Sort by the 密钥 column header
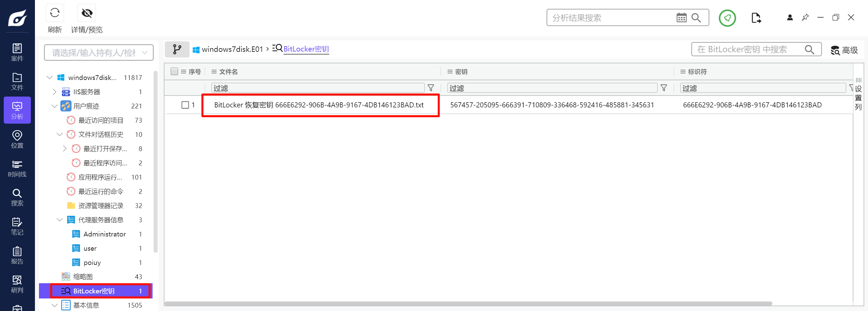The width and height of the screenshot is (868, 311). [x=461, y=72]
